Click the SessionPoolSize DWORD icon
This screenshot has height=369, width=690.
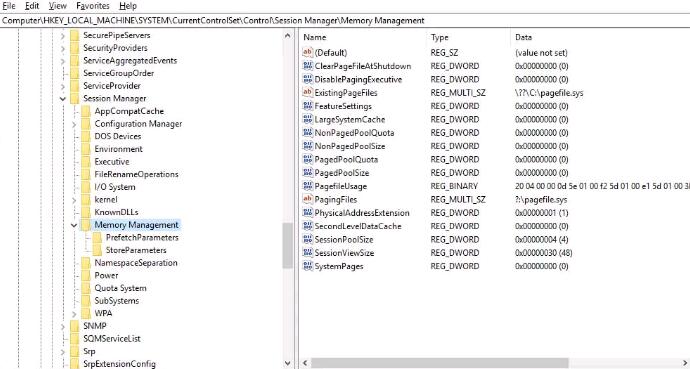308,239
